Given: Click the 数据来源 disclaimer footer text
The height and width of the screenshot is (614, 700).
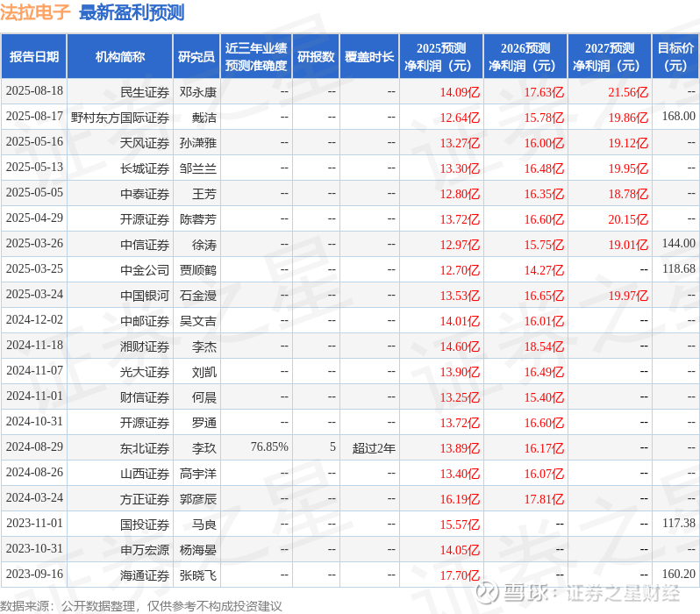Looking at the screenshot, I should point(141,606).
